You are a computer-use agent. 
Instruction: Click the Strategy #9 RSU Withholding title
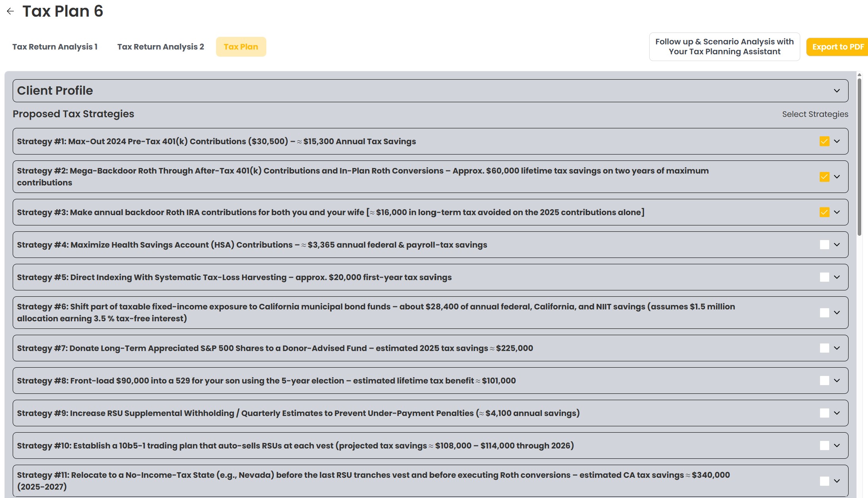click(x=298, y=413)
